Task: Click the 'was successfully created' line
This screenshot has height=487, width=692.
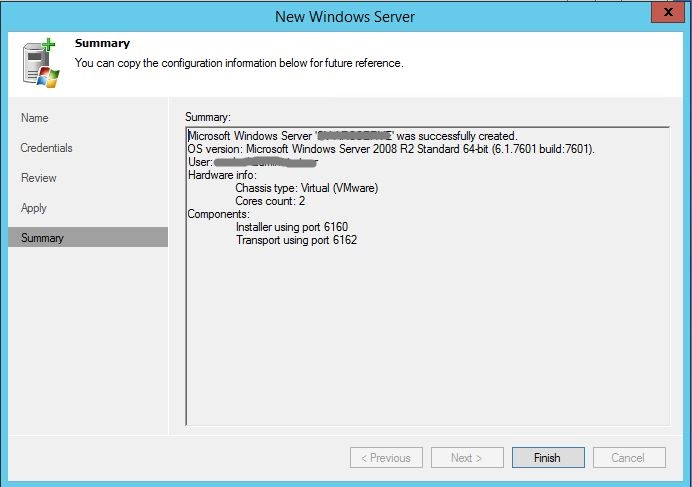Action: 353,136
